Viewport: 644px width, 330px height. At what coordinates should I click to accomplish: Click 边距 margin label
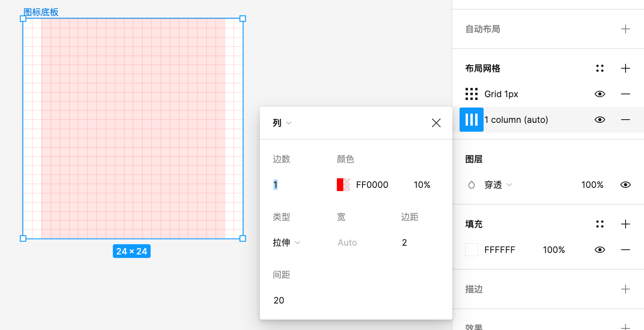[410, 217]
